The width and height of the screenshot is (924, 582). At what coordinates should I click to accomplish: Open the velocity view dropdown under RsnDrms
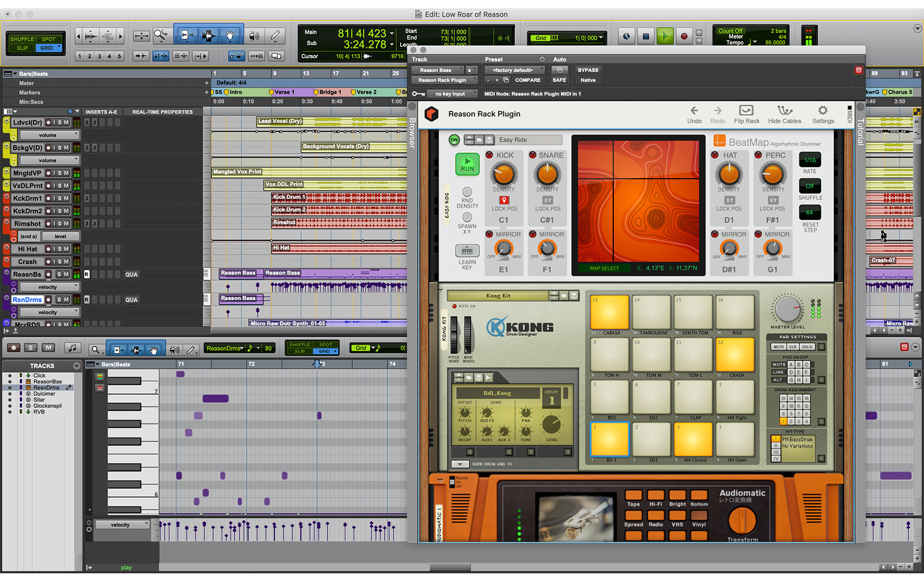(49, 313)
